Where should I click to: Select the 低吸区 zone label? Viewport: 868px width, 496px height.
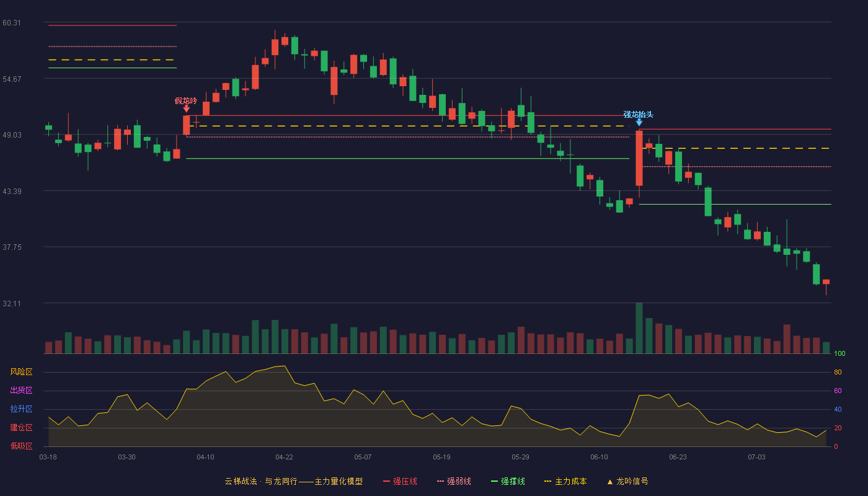(21, 446)
